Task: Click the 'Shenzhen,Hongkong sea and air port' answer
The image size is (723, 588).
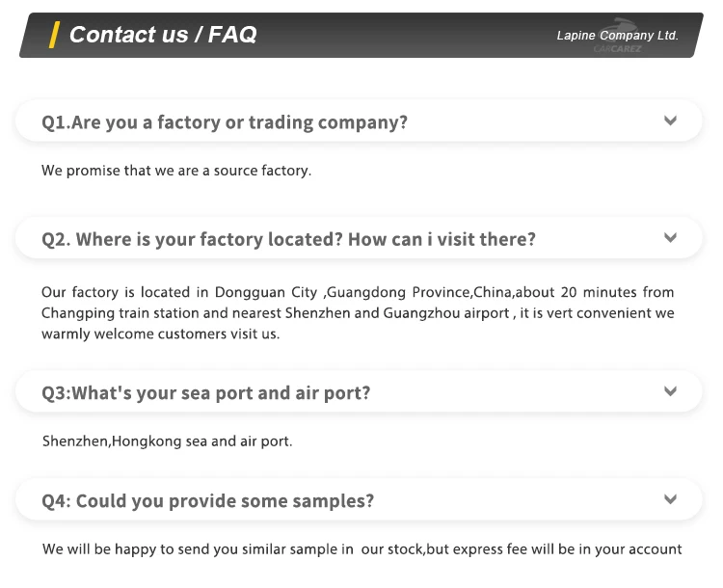Action: tap(167, 441)
